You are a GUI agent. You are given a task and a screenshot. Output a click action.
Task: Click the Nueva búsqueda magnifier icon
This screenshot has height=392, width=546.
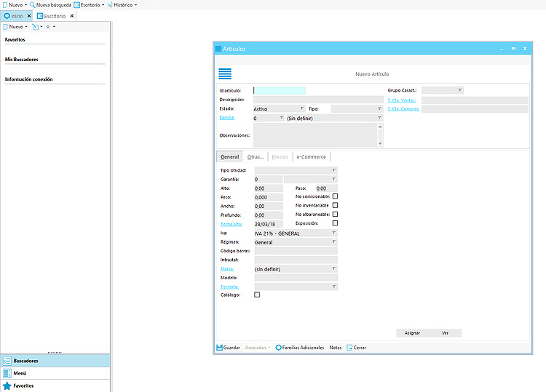[32, 5]
